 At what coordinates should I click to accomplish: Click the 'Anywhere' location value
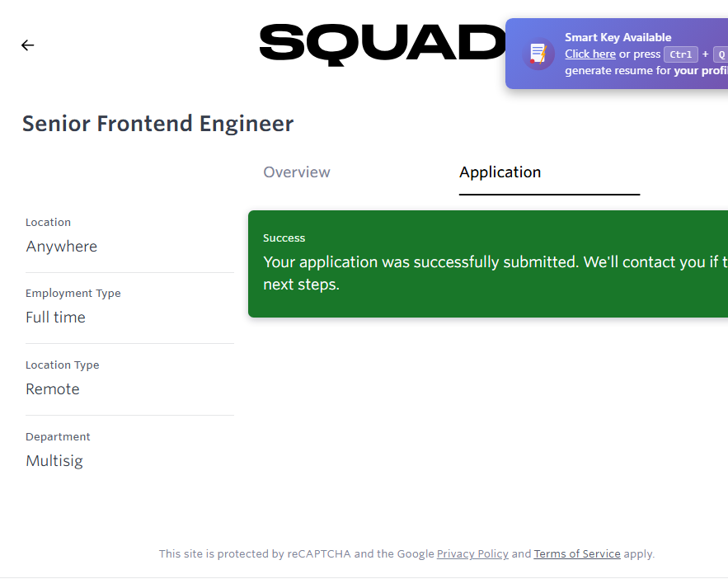pos(62,247)
